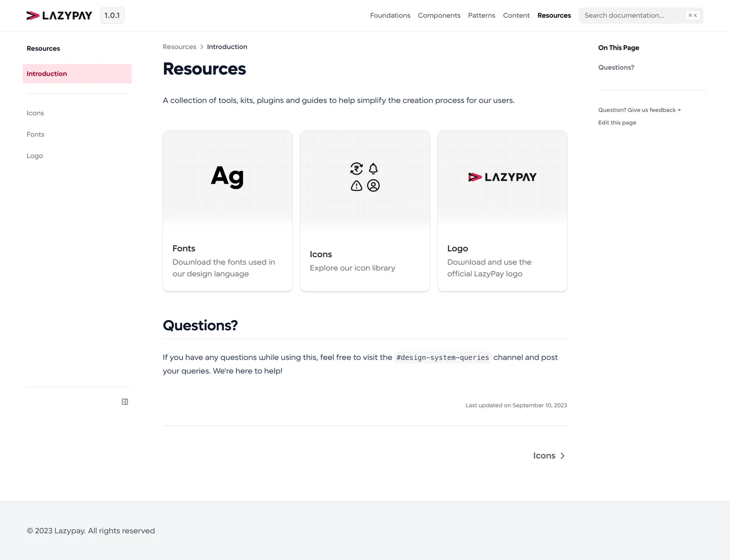
Task: Collapse the sidebar using the panel icon
Action: point(125,402)
